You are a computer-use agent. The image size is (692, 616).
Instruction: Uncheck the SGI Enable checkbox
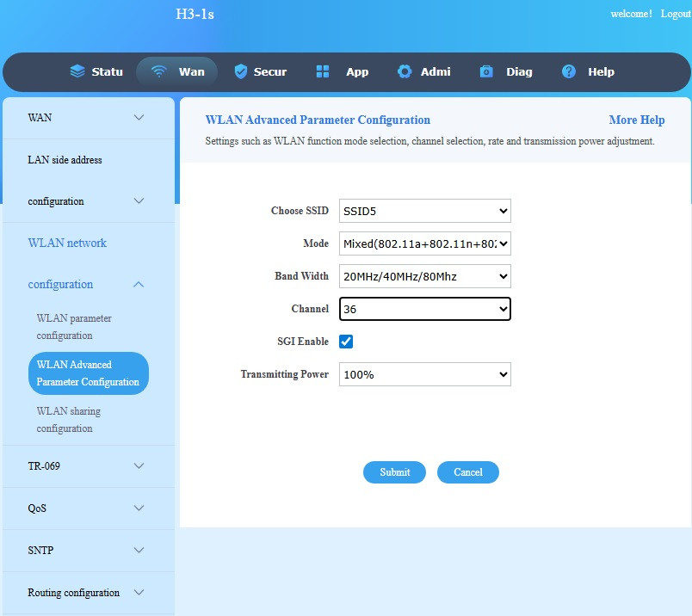point(346,342)
